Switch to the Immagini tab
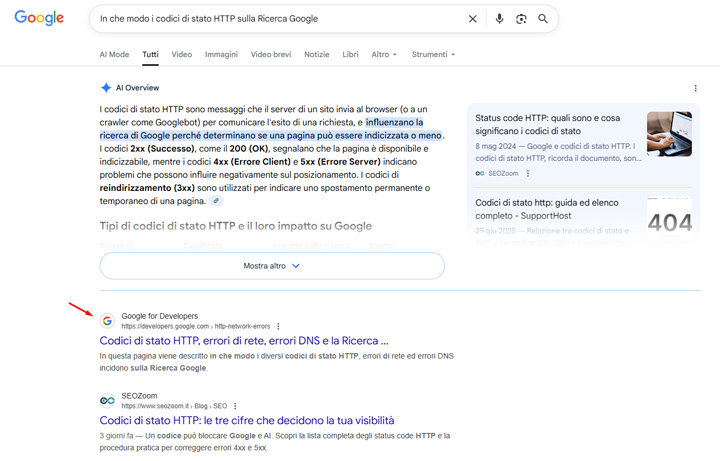 (221, 54)
